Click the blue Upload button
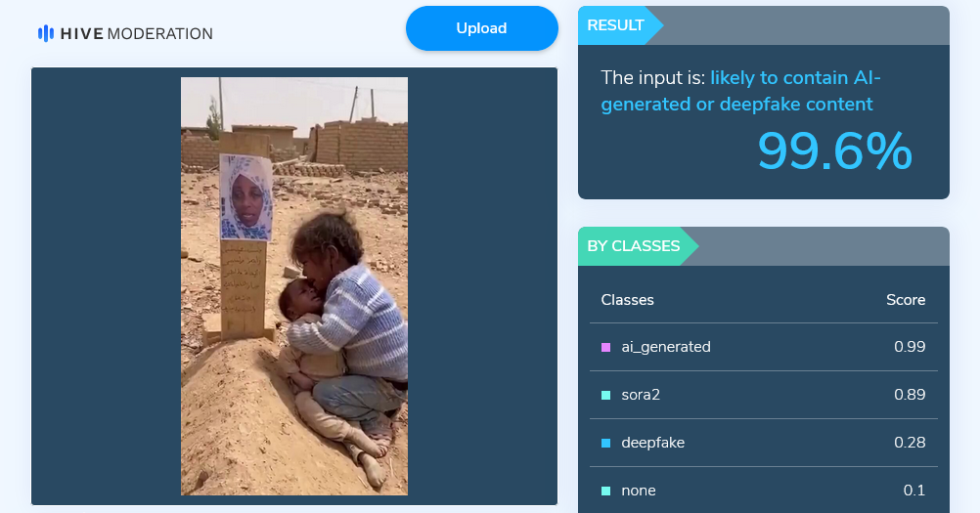 pos(482,28)
